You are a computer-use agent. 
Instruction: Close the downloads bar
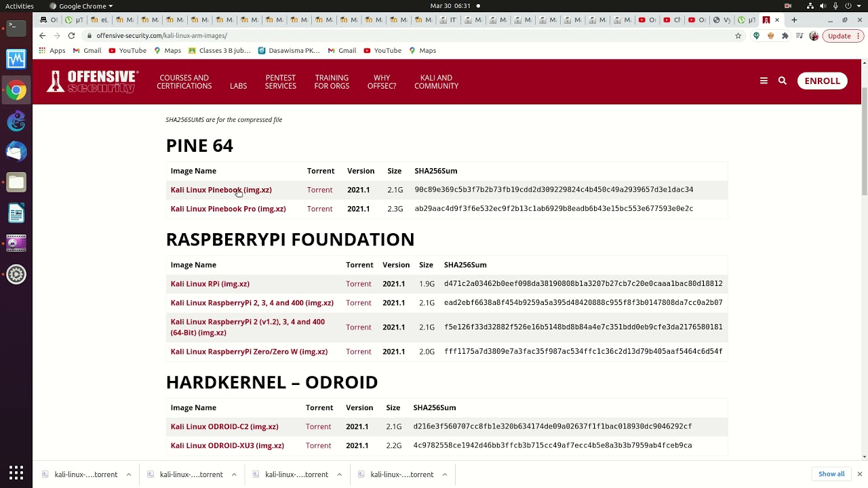click(x=859, y=474)
